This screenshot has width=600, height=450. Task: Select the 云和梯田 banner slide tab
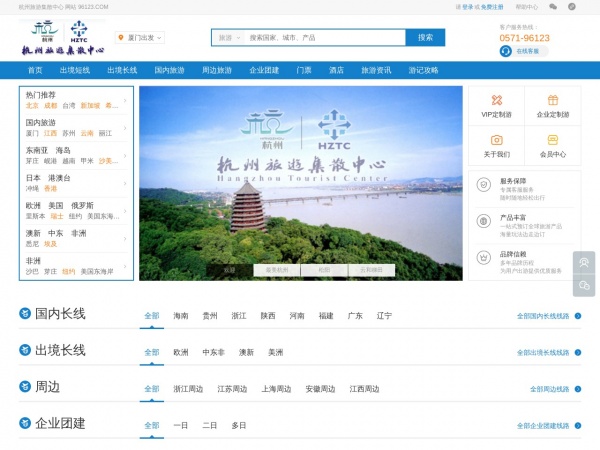pyautogui.click(x=372, y=270)
